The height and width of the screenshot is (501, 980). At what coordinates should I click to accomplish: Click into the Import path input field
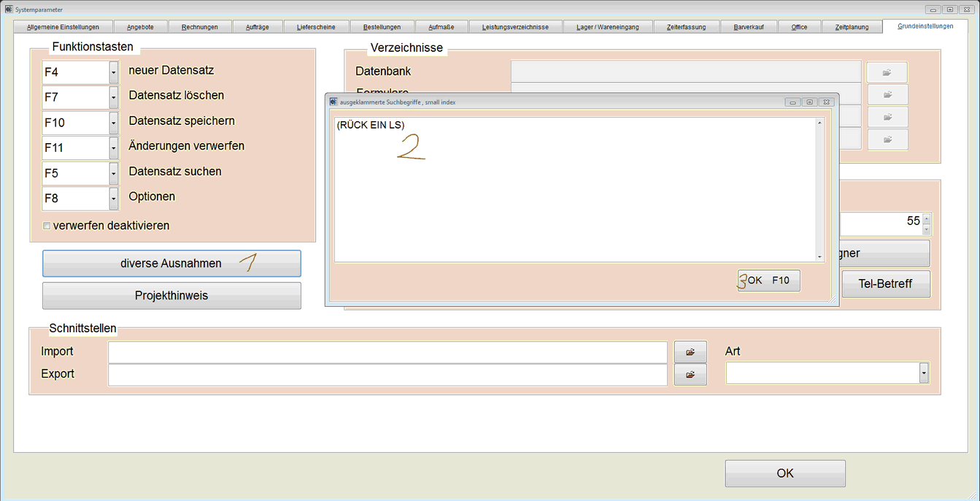coord(387,352)
